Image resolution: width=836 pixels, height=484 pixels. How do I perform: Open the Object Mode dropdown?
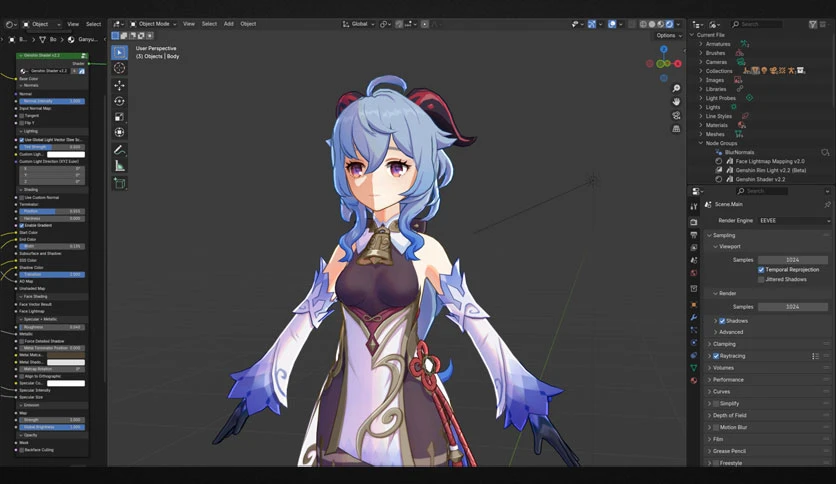153,24
